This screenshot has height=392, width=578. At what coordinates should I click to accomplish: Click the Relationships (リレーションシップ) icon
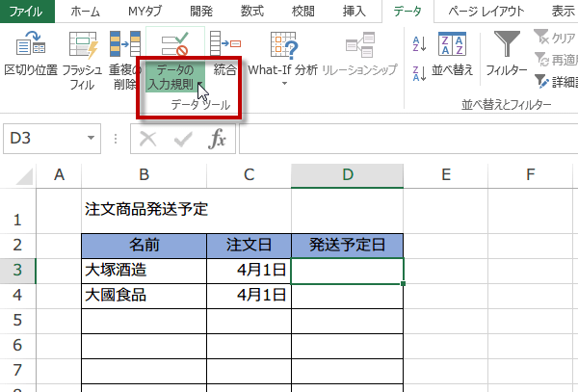click(x=360, y=44)
